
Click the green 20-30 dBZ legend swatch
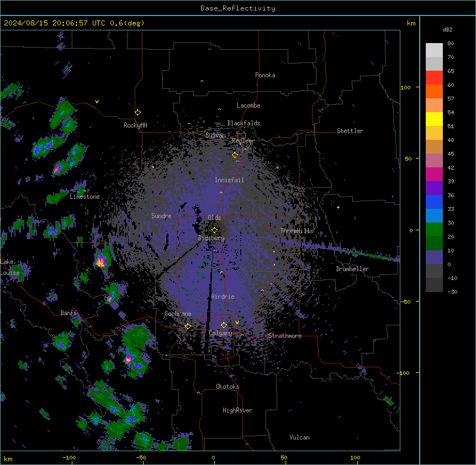click(x=434, y=230)
